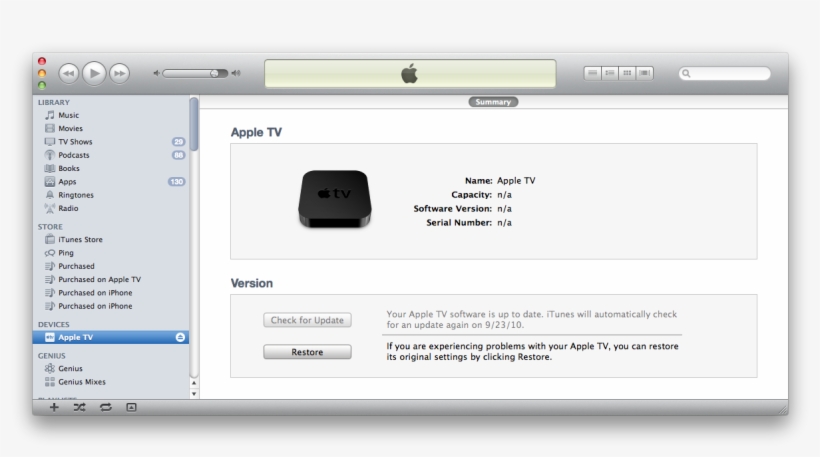This screenshot has height=457, width=820.
Task: Switch to grid view button
Action: pyautogui.click(x=627, y=73)
